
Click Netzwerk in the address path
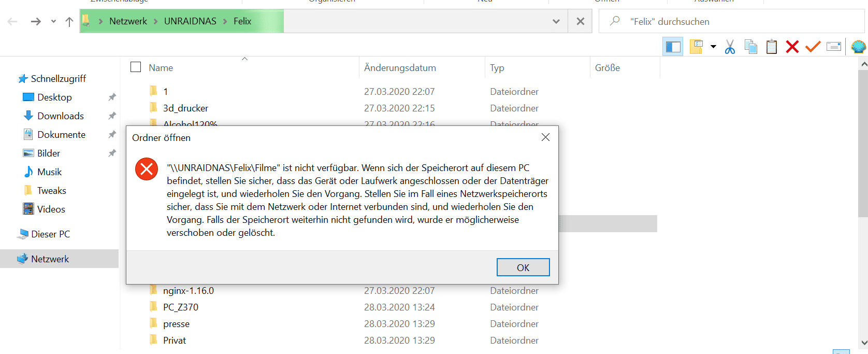[x=128, y=21]
